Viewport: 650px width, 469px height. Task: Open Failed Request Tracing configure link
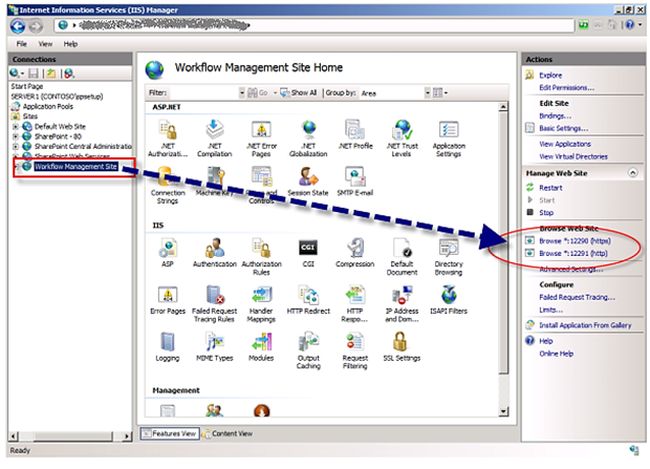[577, 297]
